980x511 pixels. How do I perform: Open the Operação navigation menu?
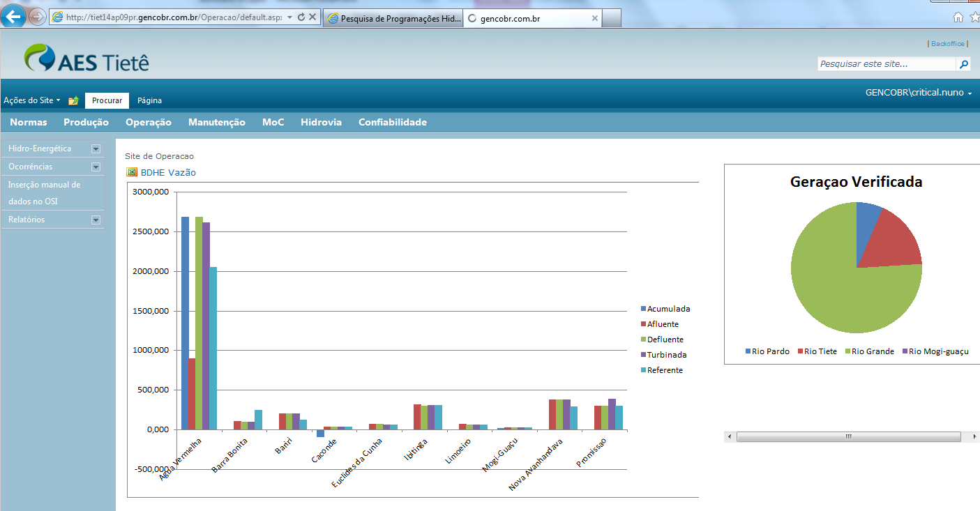click(149, 122)
